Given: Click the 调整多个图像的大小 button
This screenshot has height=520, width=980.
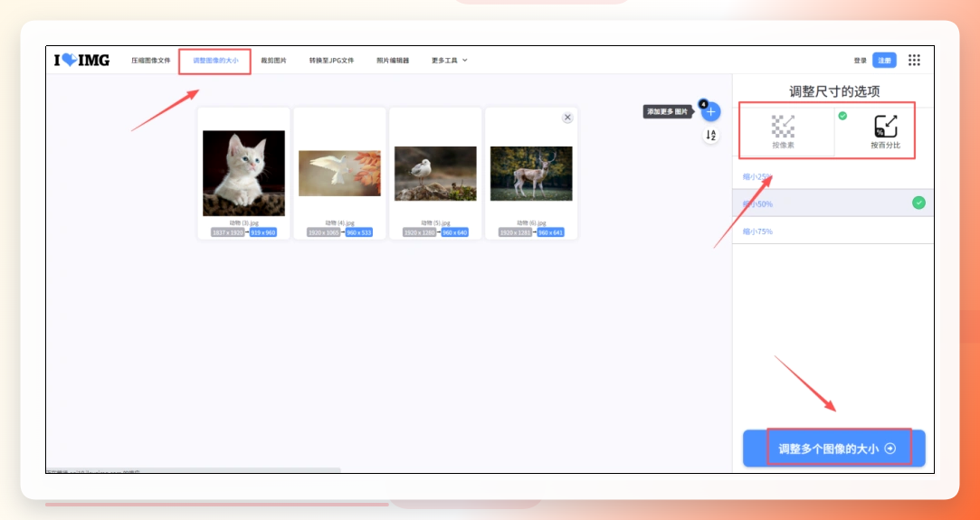Looking at the screenshot, I should point(833,449).
